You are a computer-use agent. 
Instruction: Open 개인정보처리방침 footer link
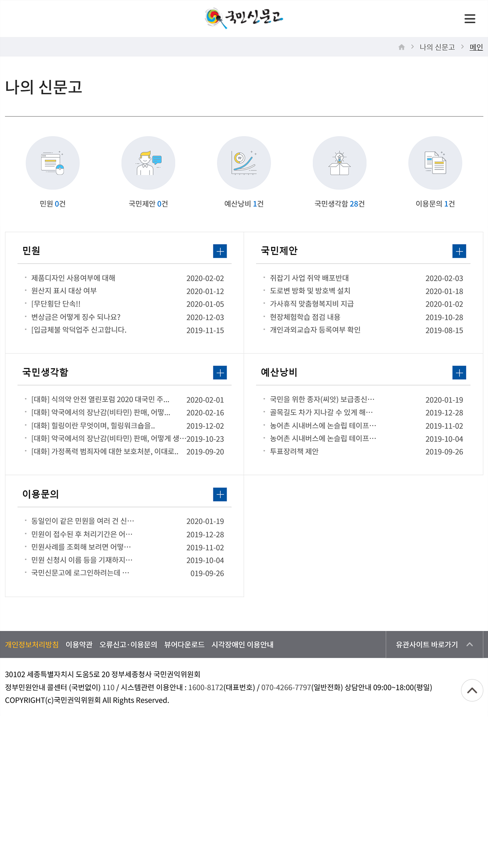coord(32,644)
